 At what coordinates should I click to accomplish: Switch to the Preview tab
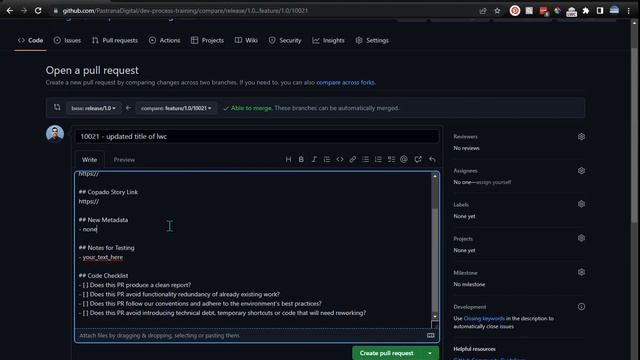pos(124,160)
